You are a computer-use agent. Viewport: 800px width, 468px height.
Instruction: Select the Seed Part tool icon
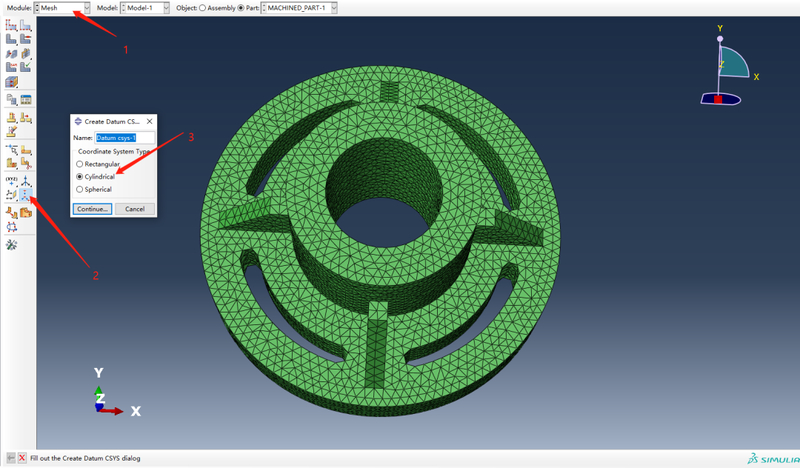[11, 24]
